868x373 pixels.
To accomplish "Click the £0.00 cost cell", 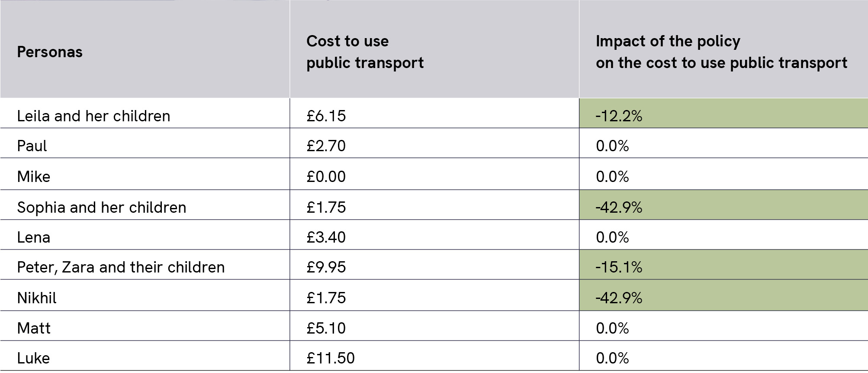I will (x=326, y=177).
